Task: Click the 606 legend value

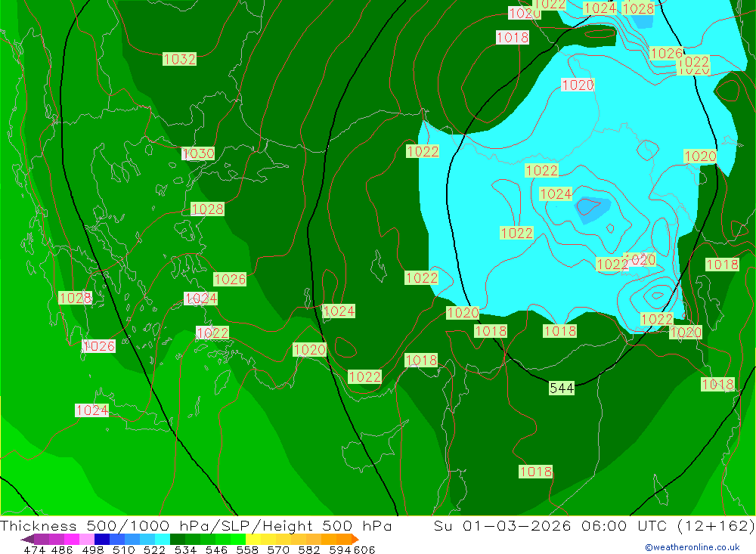Action: pos(364,549)
